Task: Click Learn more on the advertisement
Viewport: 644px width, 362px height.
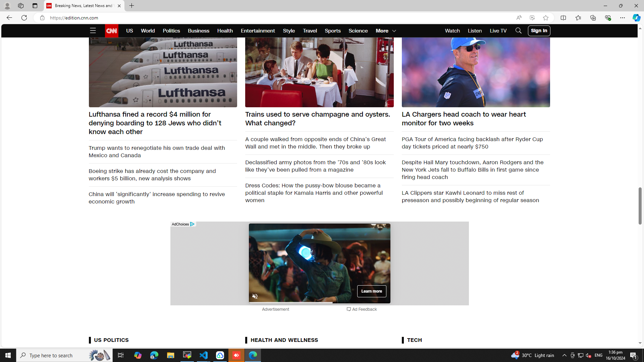Action: (x=372, y=291)
